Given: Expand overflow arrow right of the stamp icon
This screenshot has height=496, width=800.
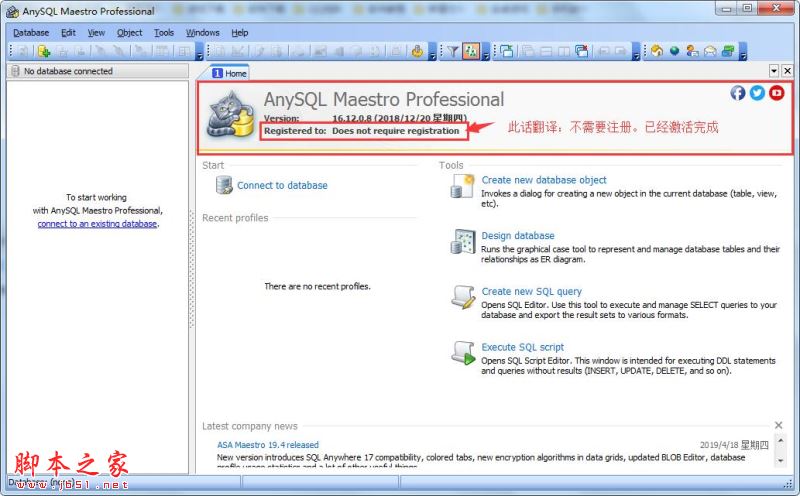Looking at the screenshot, I should (x=432, y=52).
